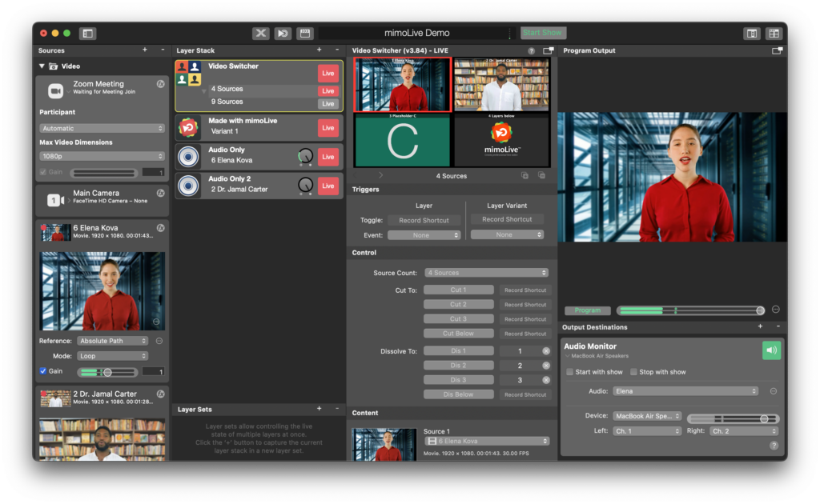Click the keyboard shortcuts icon in the top toolbar
The height and width of the screenshot is (504, 820).
coord(305,33)
